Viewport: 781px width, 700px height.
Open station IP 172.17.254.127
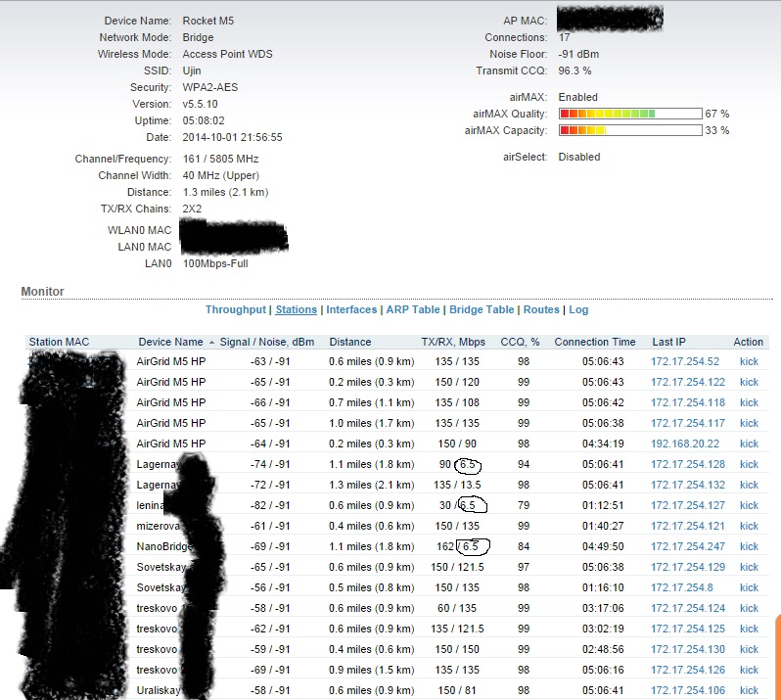pyautogui.click(x=688, y=505)
